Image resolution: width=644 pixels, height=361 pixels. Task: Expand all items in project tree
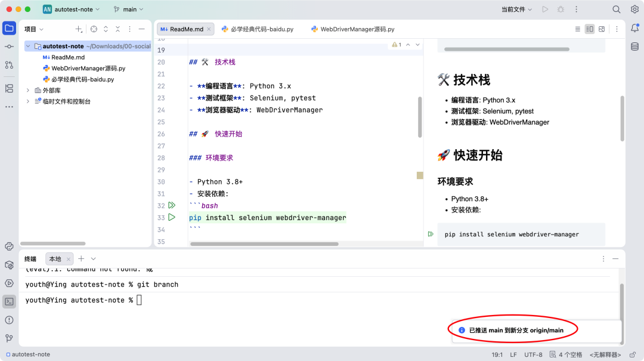click(x=106, y=29)
